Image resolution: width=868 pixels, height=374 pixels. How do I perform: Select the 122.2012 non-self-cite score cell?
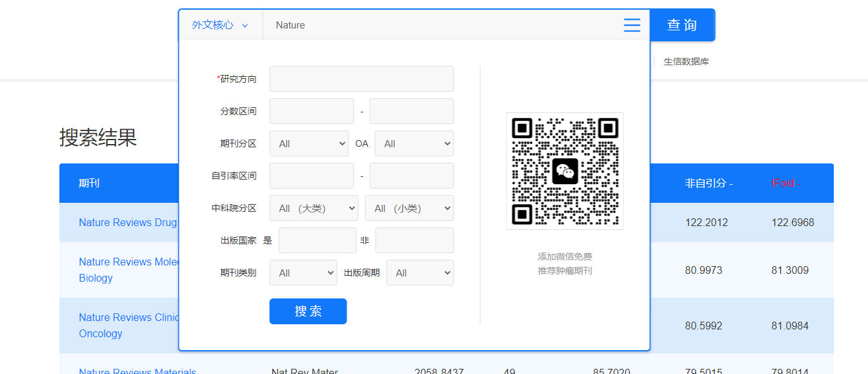[x=707, y=222]
